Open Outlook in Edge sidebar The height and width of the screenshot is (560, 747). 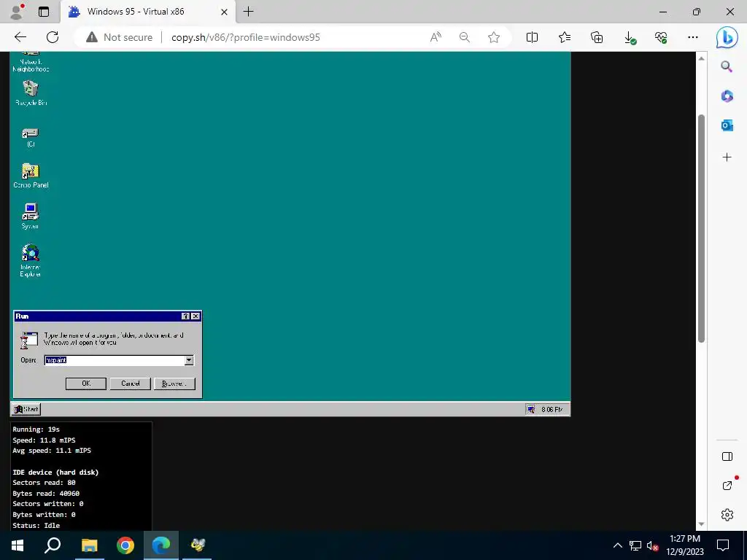[x=727, y=125]
